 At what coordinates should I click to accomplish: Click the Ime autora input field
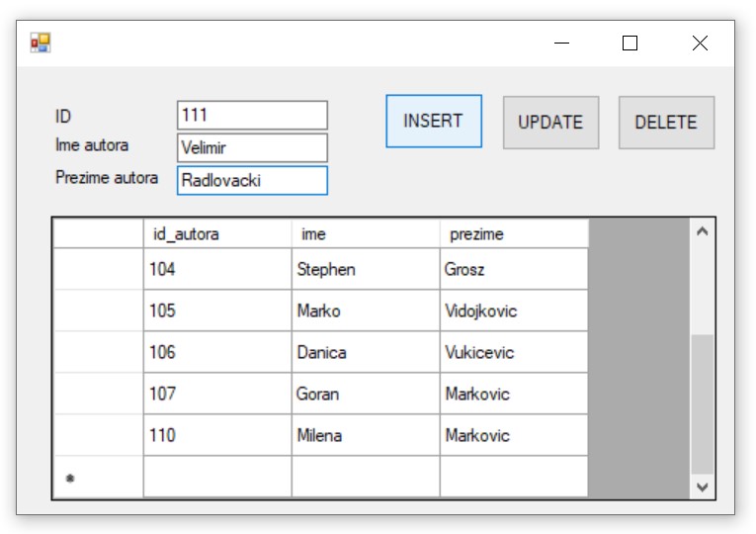252,148
